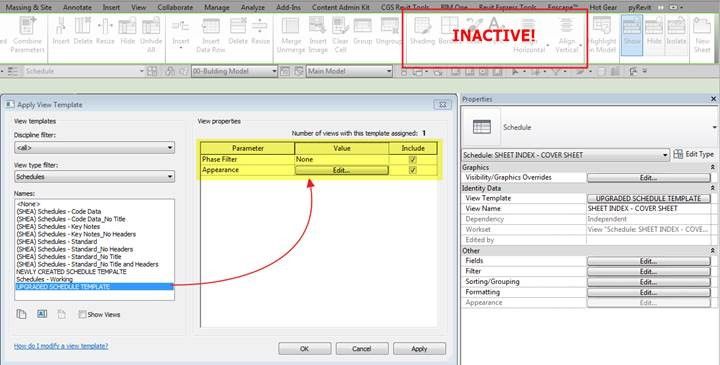Open the Main Model design option dropdown

pyautogui.click(x=349, y=71)
